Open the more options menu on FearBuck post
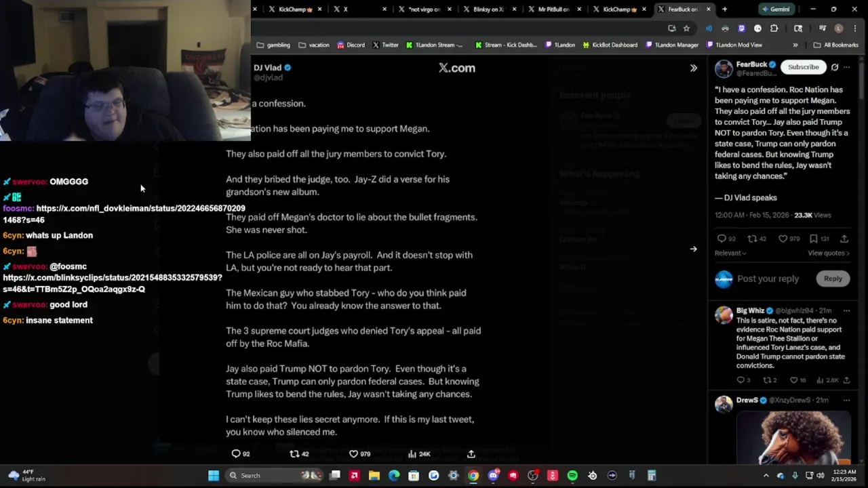868x488 pixels. pos(846,67)
